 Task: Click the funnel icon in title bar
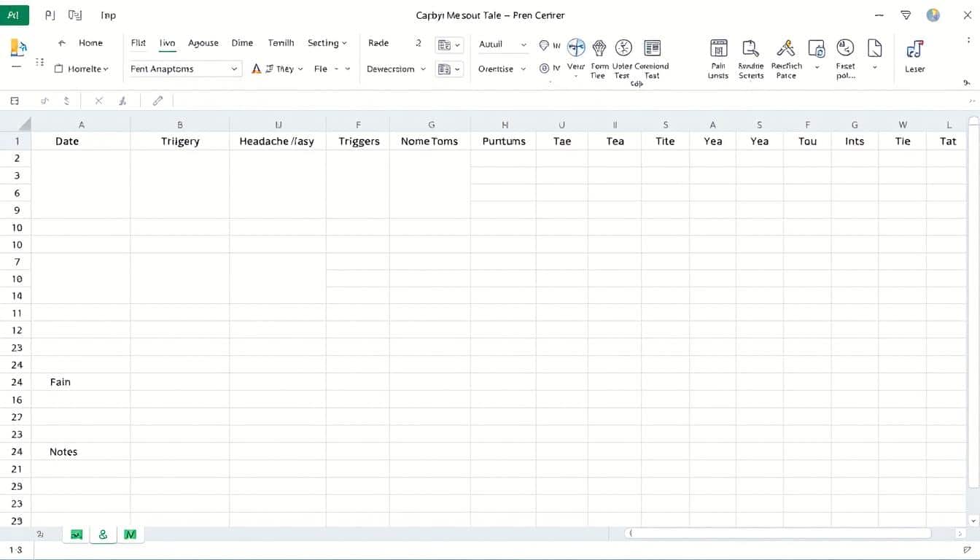[906, 15]
